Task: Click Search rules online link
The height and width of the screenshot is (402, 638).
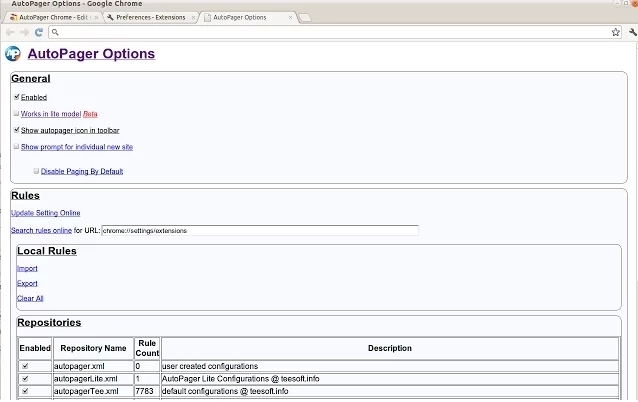Action: [41, 230]
